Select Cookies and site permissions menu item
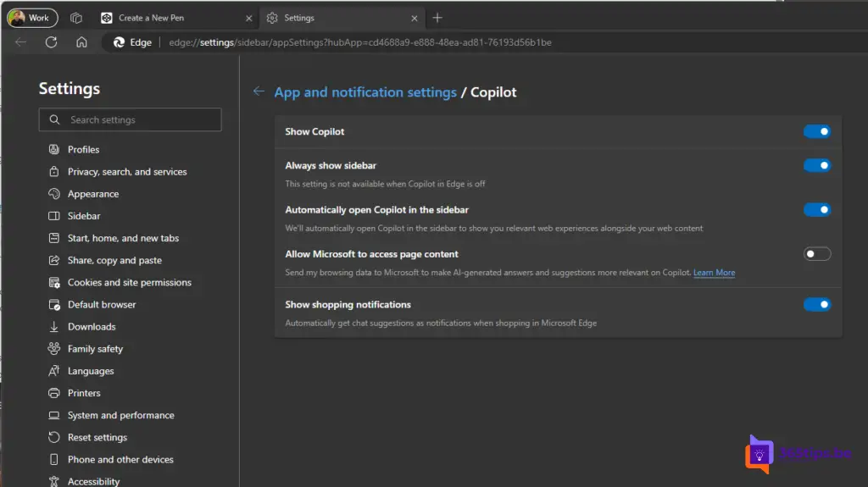The height and width of the screenshot is (487, 868). 129,283
